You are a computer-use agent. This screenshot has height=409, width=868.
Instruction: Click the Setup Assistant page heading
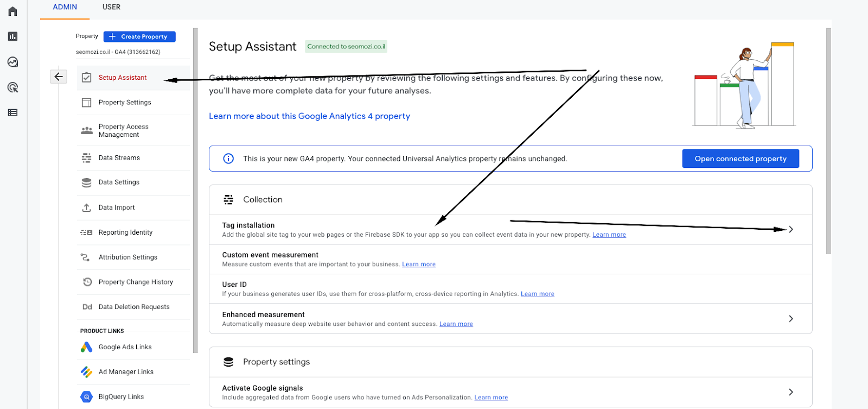[253, 47]
